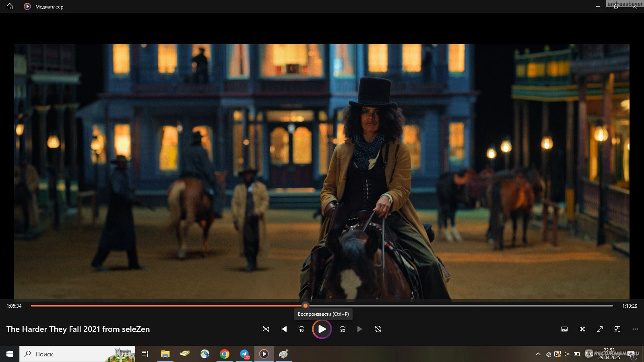Start playback with the Play button
Image resolution: width=644 pixels, height=362 pixels.
(322, 329)
